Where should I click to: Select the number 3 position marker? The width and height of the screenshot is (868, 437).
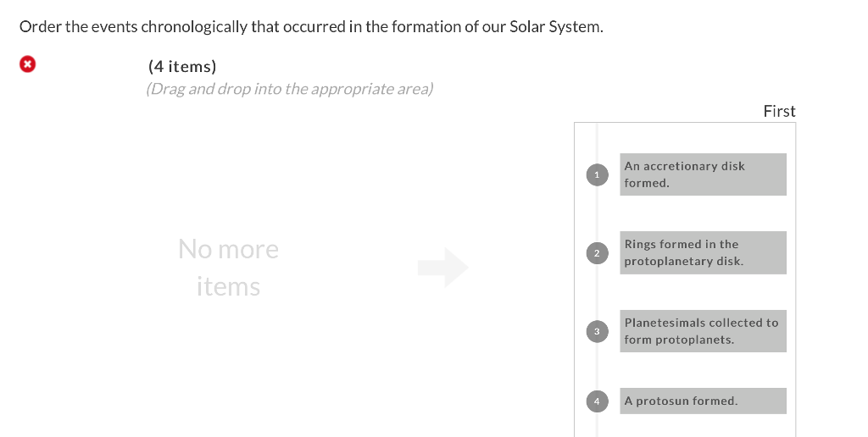(597, 331)
